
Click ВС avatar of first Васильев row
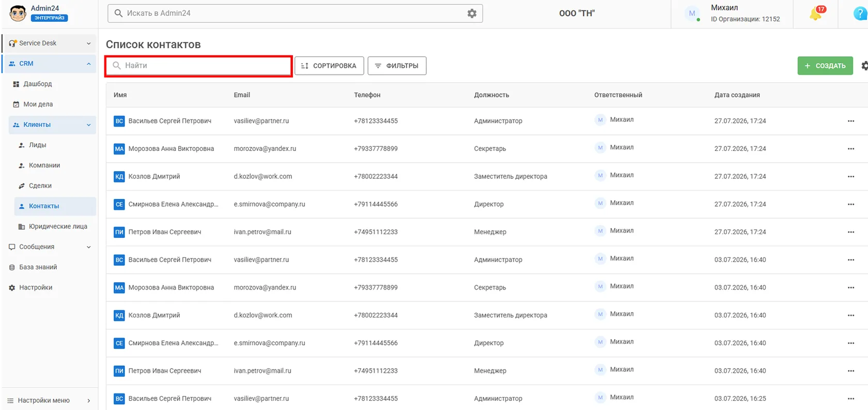tap(119, 121)
